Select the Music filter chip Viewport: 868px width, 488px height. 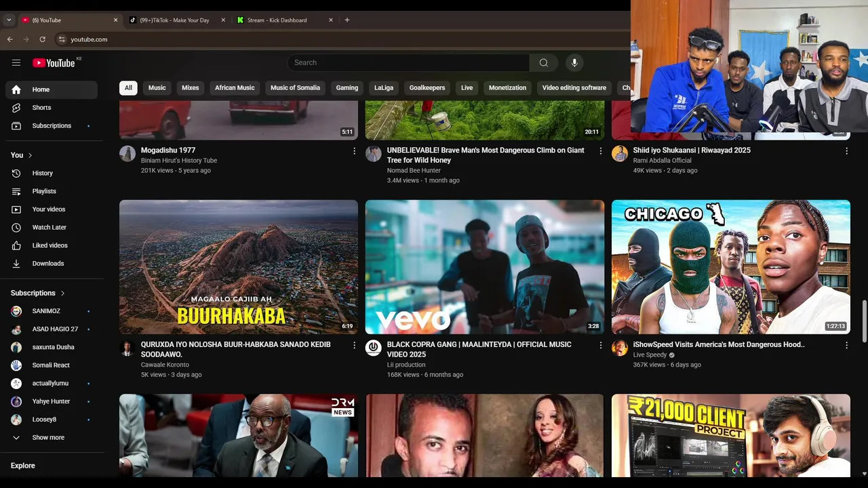pos(157,87)
